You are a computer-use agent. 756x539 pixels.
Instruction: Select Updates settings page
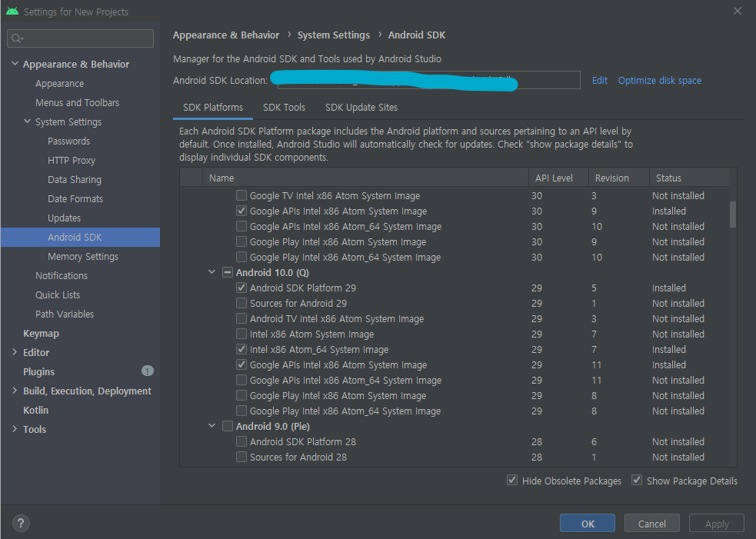coord(64,218)
